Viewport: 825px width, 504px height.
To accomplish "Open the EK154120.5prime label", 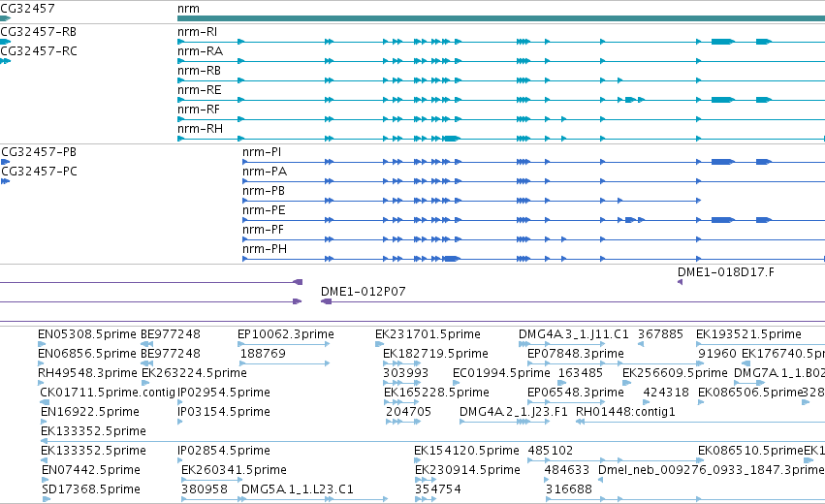I will 466,451.
